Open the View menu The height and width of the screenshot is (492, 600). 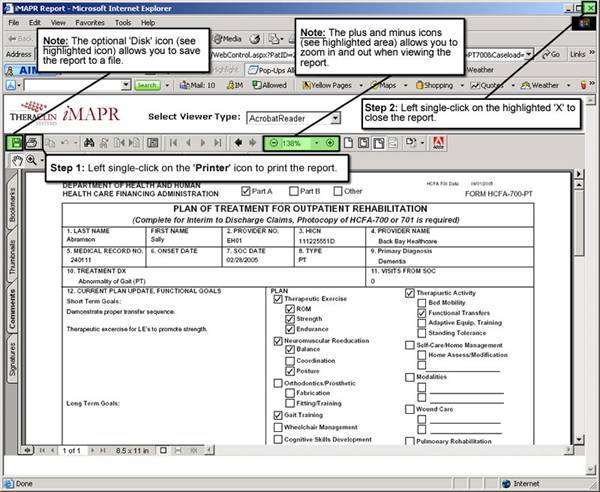(58, 23)
